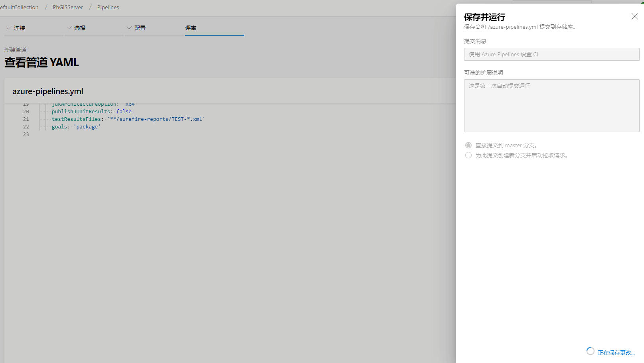This screenshot has width=644, height=363.
Task: Select 直接提交到 master 分支 radio option
Action: 468,145
